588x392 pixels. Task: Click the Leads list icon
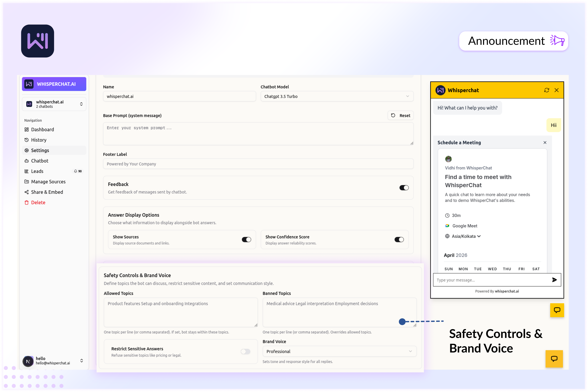[26, 171]
